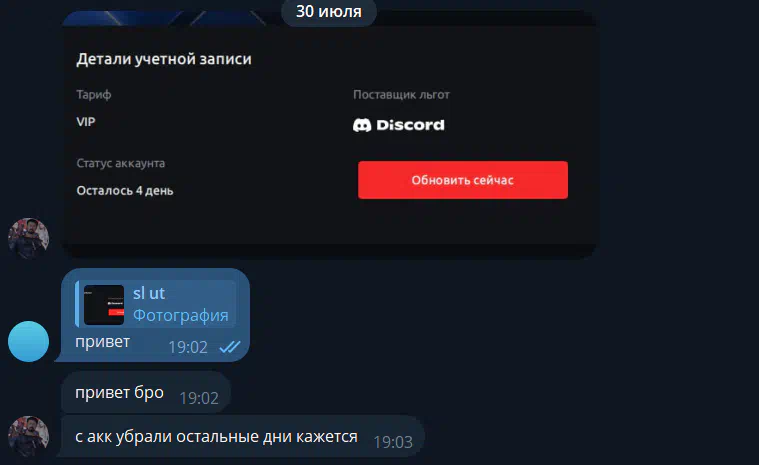Viewport: 759px width, 465px height.
Task: Open the solid blue circle avatar
Action: coord(29,342)
